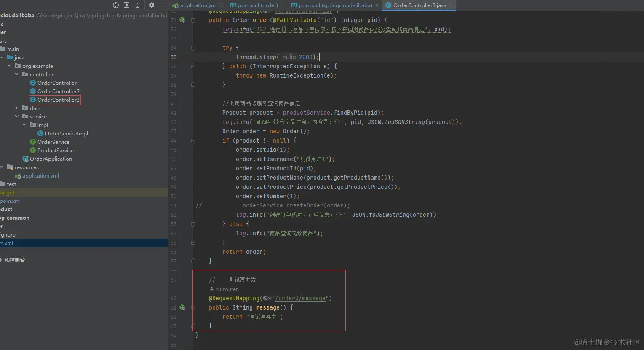Screen dimensions: 644x350
Task: Click the resources folder icon
Action: 10,167
